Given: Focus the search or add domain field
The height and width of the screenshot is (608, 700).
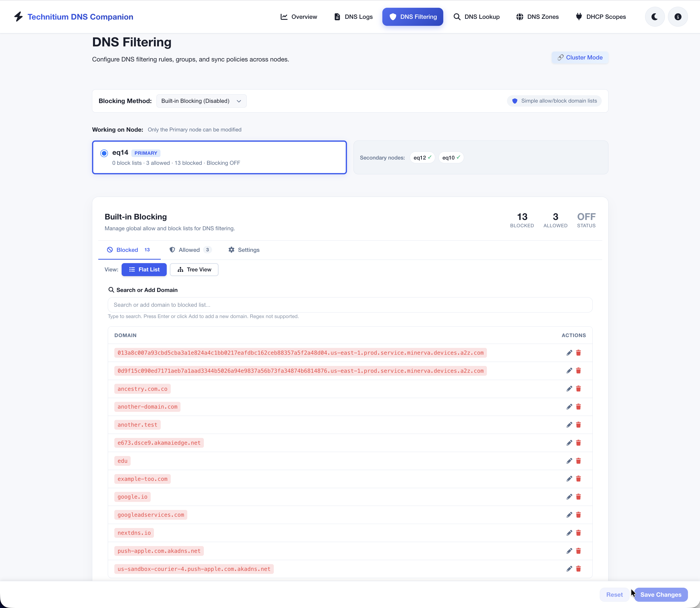Looking at the screenshot, I should pos(349,305).
